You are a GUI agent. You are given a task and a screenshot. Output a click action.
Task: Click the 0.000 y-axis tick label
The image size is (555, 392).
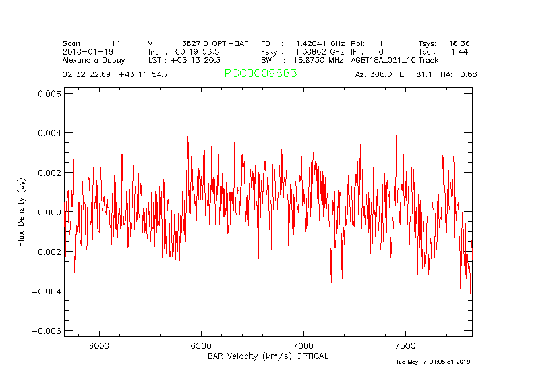(48, 212)
